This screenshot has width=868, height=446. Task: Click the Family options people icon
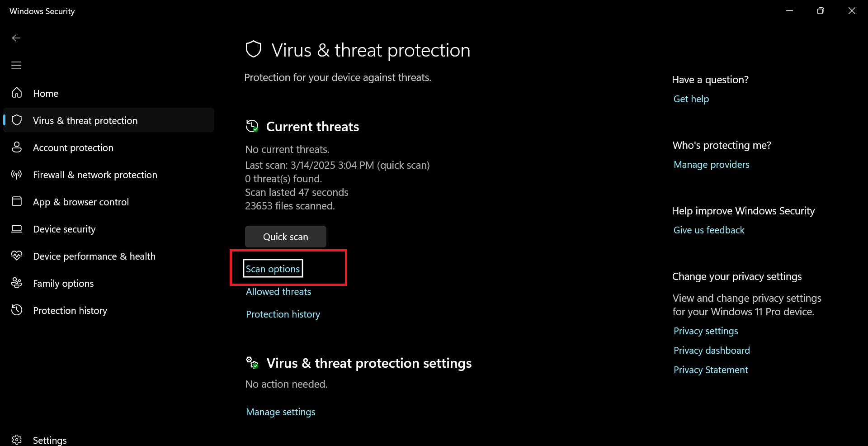pyautogui.click(x=17, y=283)
